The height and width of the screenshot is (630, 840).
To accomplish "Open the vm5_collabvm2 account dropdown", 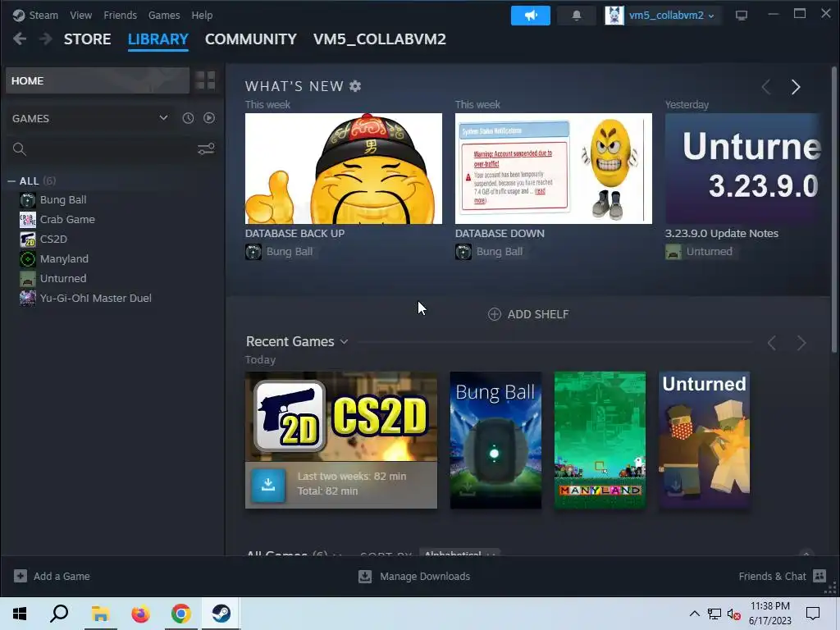I will click(x=671, y=15).
